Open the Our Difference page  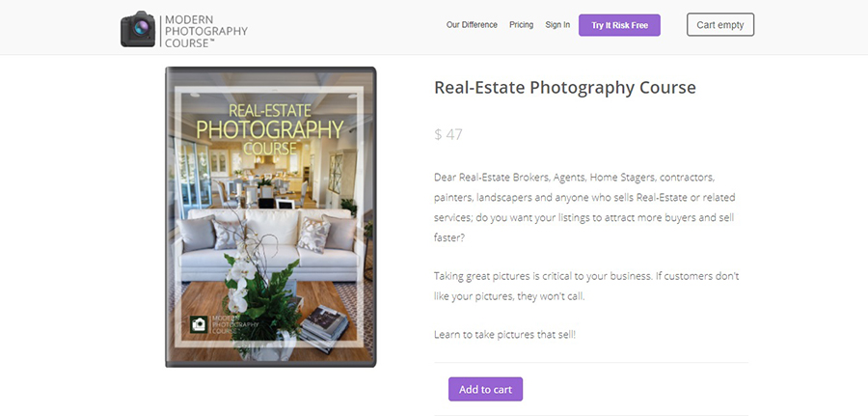click(x=472, y=25)
